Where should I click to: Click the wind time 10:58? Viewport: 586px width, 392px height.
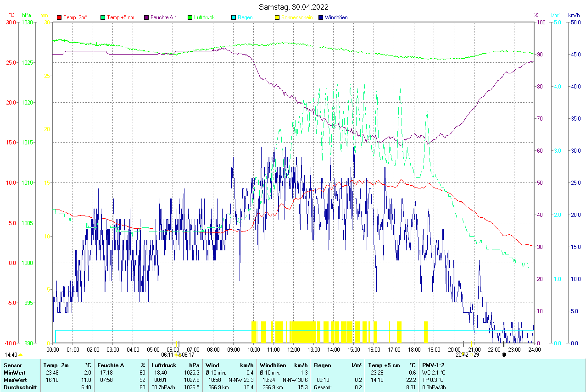pos(215,380)
